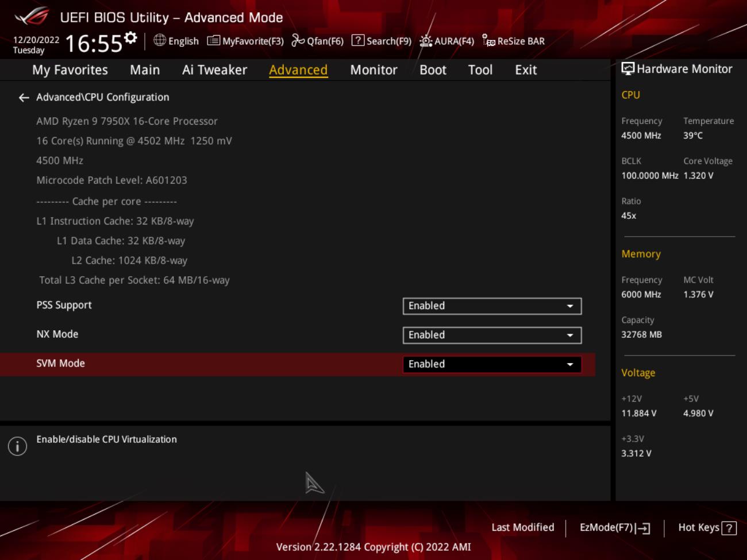This screenshot has height=560, width=747.
Task: Open SVM Mode dropdown
Action: coord(492,364)
